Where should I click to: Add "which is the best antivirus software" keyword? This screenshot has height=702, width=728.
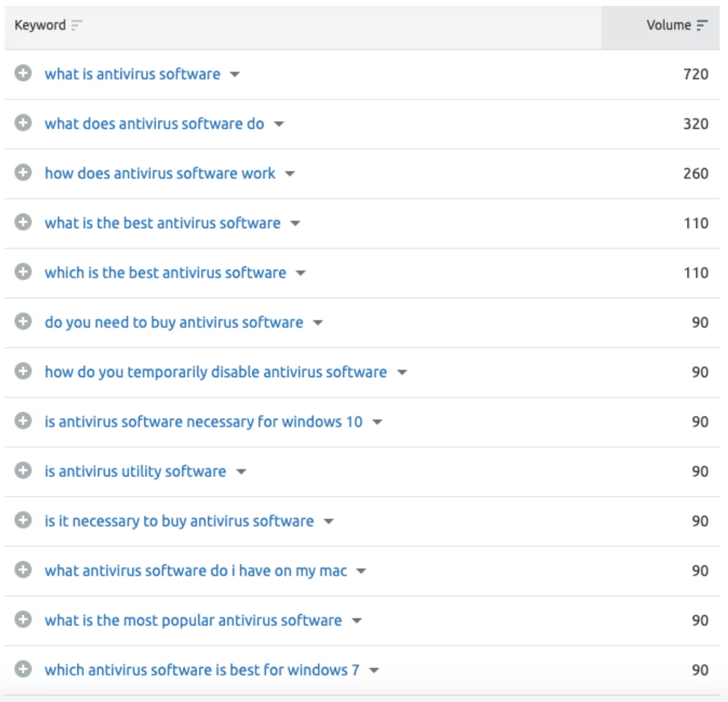point(23,272)
